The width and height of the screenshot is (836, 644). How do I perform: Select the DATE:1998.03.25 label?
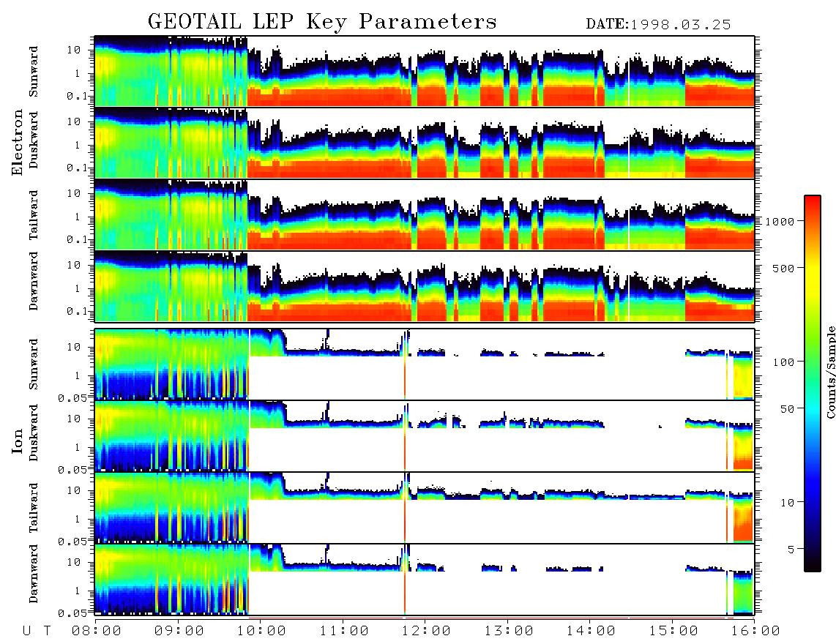[x=658, y=24]
